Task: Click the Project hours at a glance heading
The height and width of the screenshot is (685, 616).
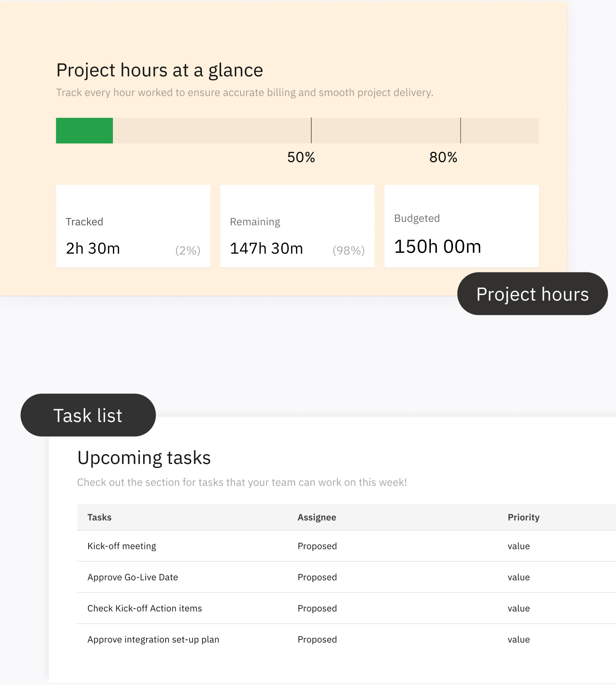Action: [x=160, y=70]
